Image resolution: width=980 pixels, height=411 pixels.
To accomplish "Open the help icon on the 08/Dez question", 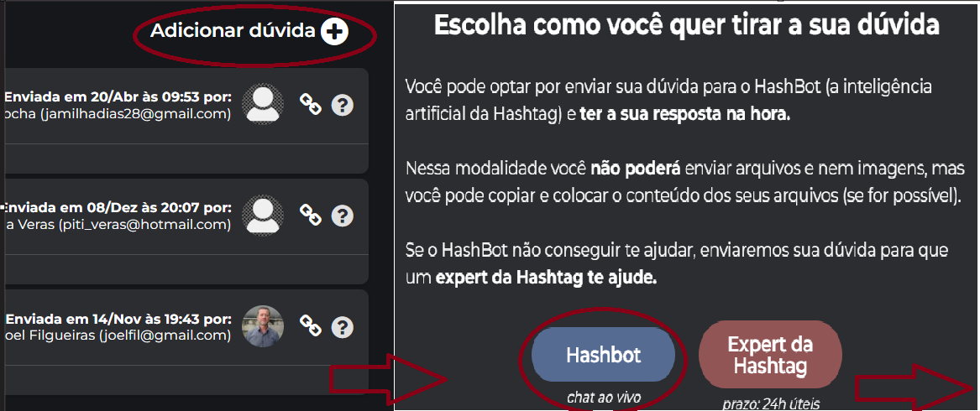I will point(342,216).
